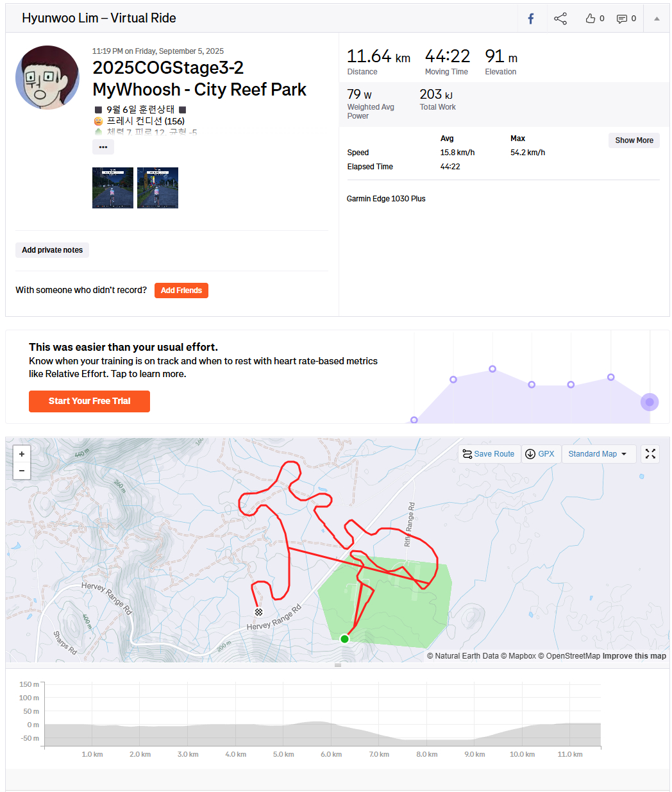Collapse the activity header triangle
The width and height of the screenshot is (672, 792).
(x=657, y=19)
